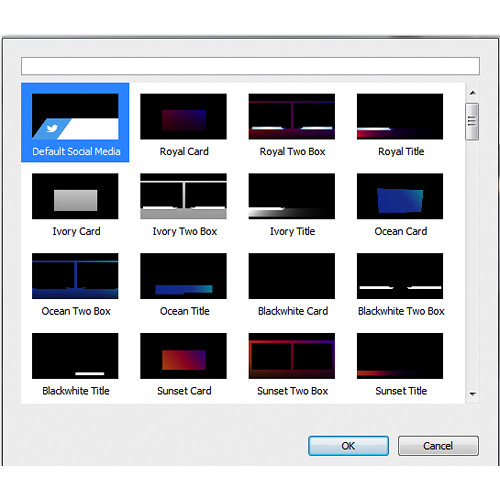Select the Ocean Card template thumbnail

coord(400,196)
